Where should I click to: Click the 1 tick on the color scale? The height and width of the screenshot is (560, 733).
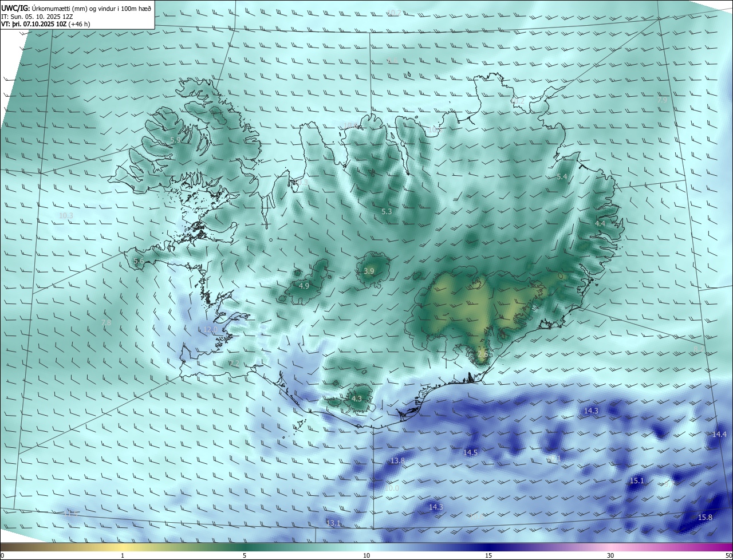click(x=123, y=556)
